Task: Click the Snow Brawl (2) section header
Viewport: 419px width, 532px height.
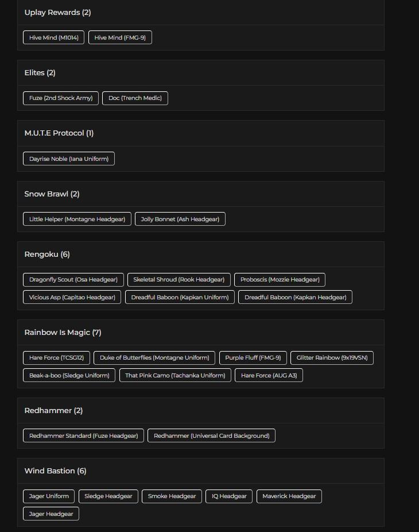Action: tap(52, 194)
